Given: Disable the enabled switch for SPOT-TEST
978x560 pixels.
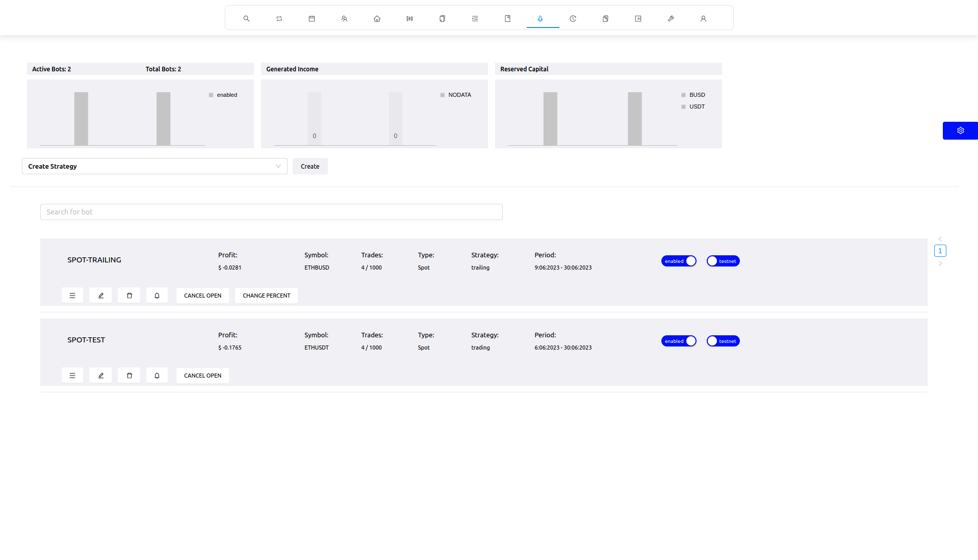Looking at the screenshot, I should click(x=679, y=341).
